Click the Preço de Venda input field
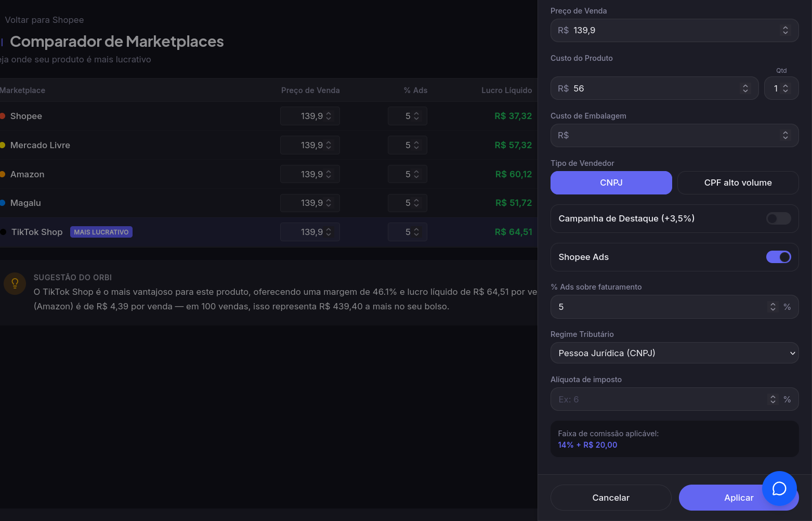 pos(674,30)
